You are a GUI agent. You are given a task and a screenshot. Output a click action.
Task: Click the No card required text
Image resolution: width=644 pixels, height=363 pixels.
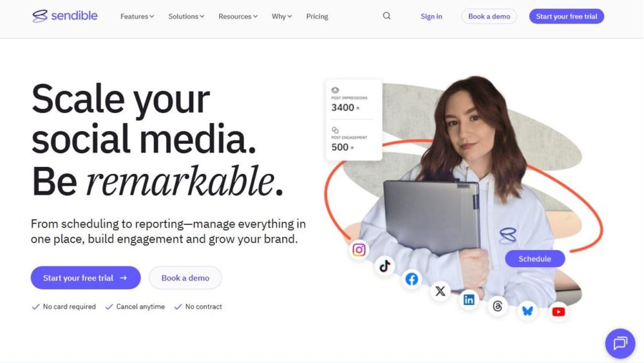click(69, 307)
